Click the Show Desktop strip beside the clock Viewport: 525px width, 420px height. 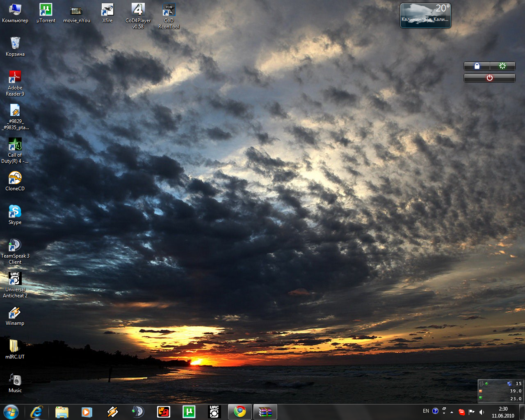[522, 412]
